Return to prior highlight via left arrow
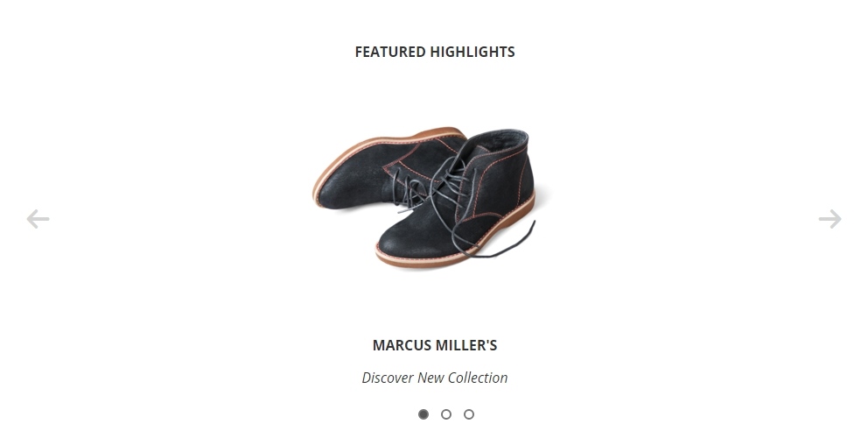The image size is (868, 438). click(x=38, y=219)
